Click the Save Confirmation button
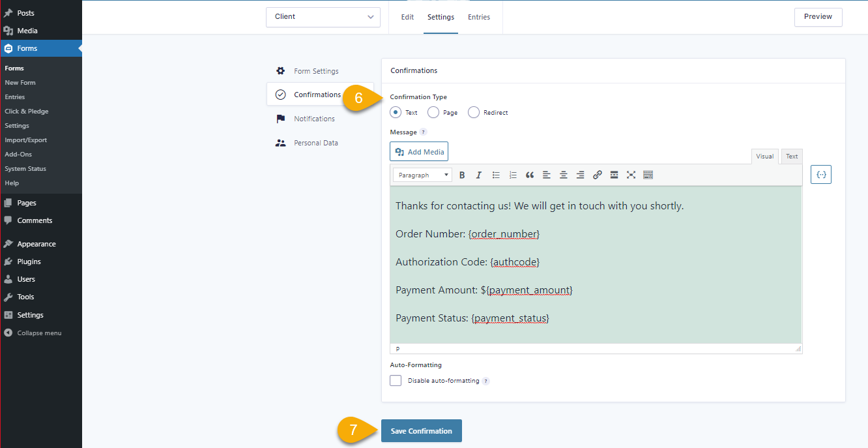This screenshot has width=868, height=448. (422, 431)
